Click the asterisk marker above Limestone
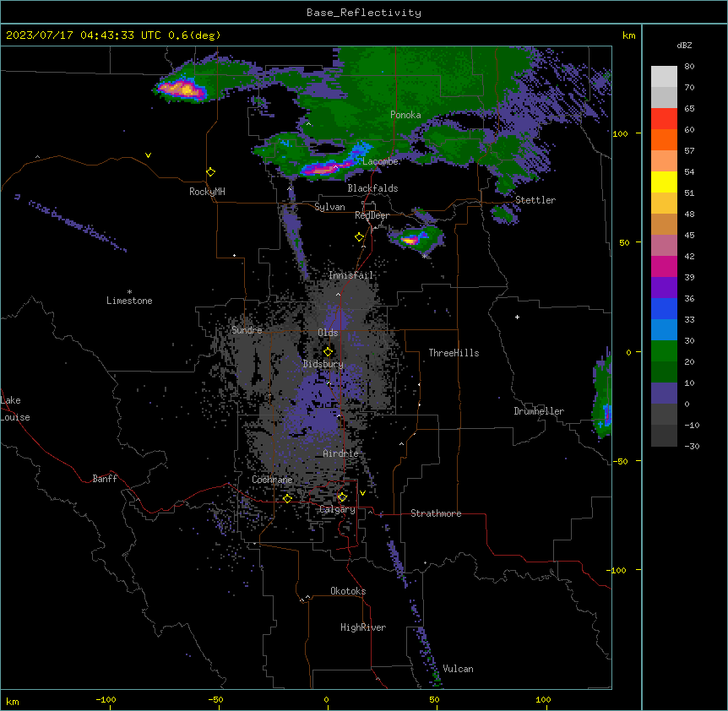728x711 pixels. 129,291
